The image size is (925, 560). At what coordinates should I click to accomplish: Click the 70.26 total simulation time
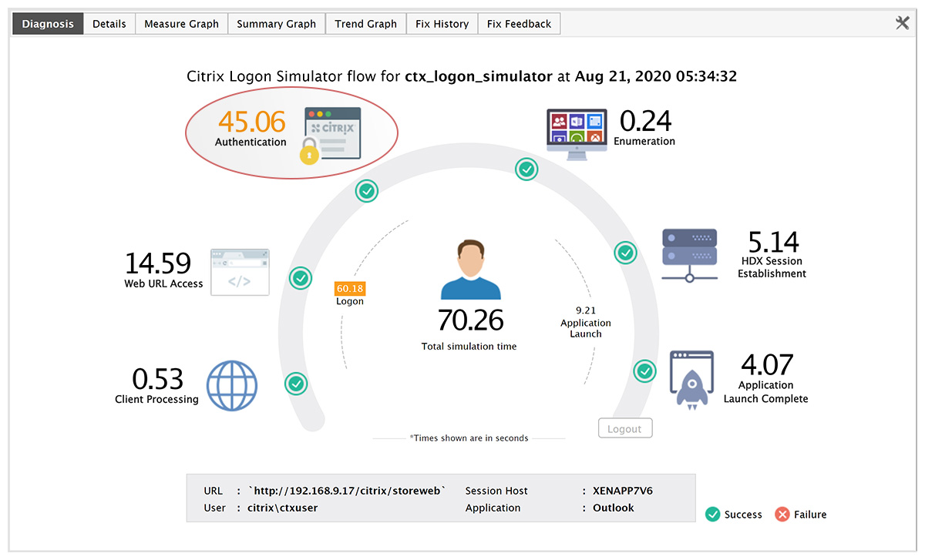click(470, 320)
